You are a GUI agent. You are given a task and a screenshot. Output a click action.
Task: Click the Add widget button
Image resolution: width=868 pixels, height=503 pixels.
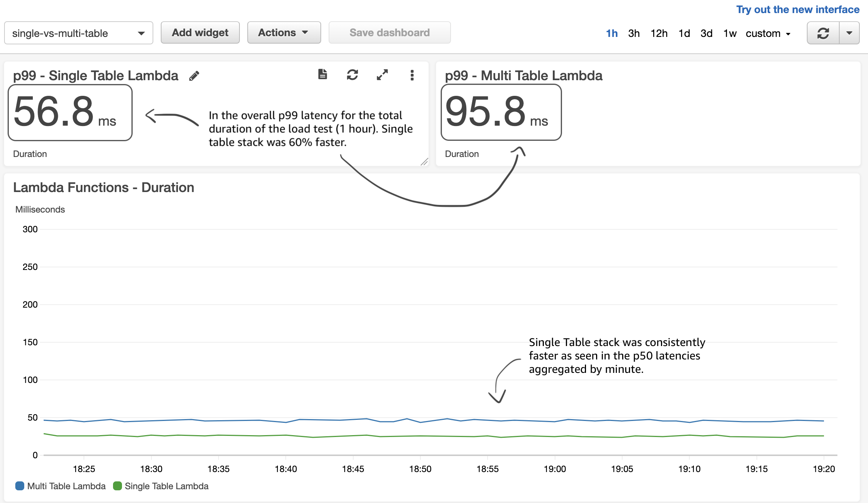[x=200, y=33]
